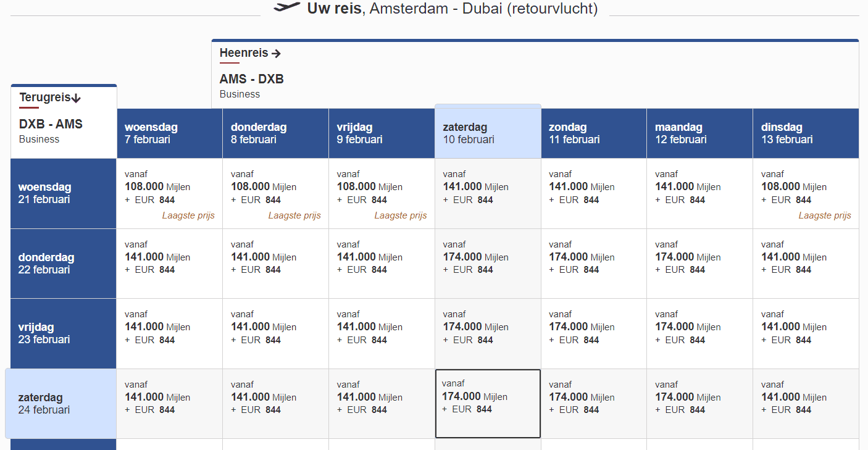Pick the selected 10 februari / 24 februari fare
The width and height of the screenshot is (868, 450).
pos(488,404)
